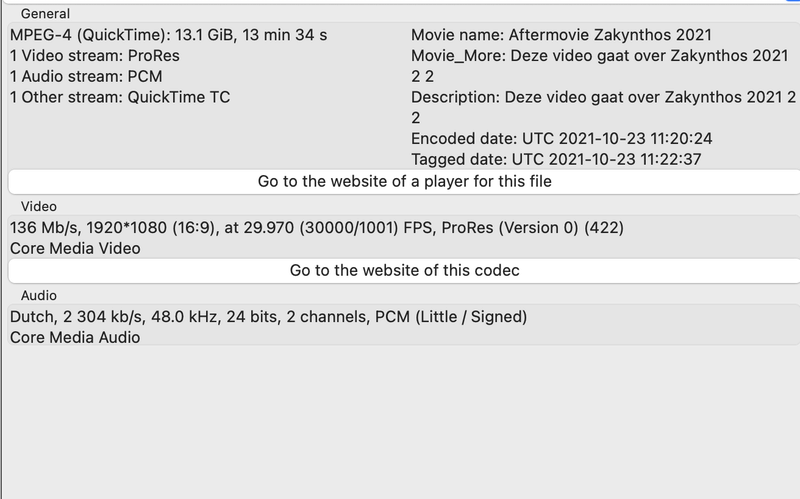Click the 'Core Media Audio' text
The image size is (800, 499).
[75, 337]
